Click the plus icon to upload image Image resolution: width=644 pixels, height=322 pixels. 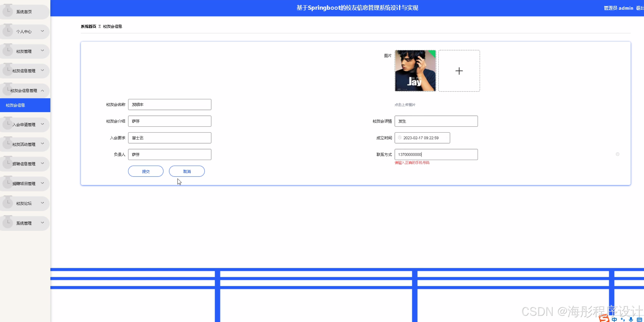coord(459,71)
